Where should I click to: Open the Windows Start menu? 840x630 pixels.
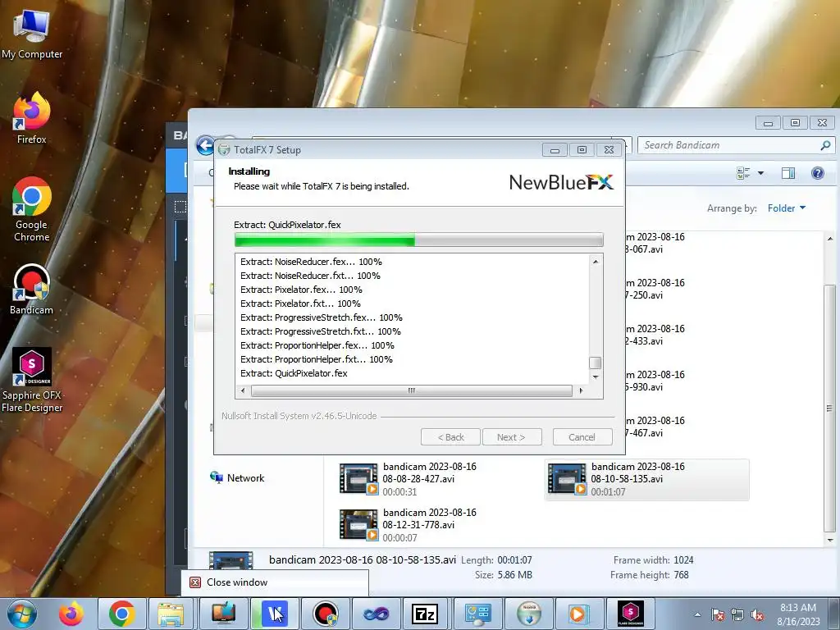22,614
